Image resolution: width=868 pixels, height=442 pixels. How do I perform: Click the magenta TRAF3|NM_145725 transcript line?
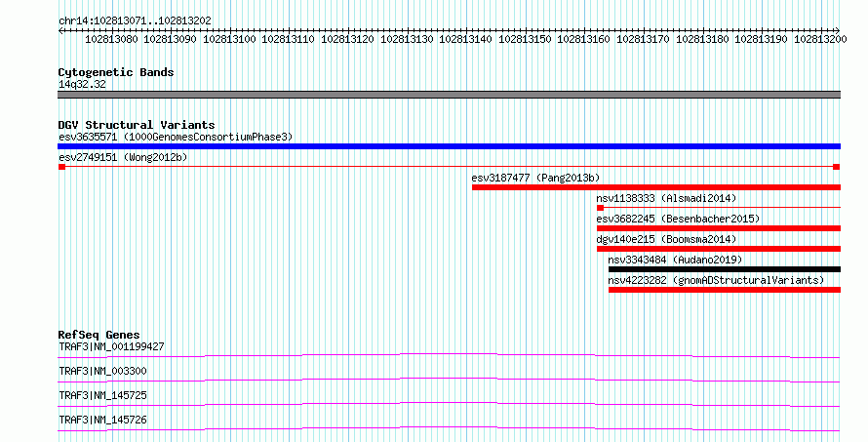point(449,404)
